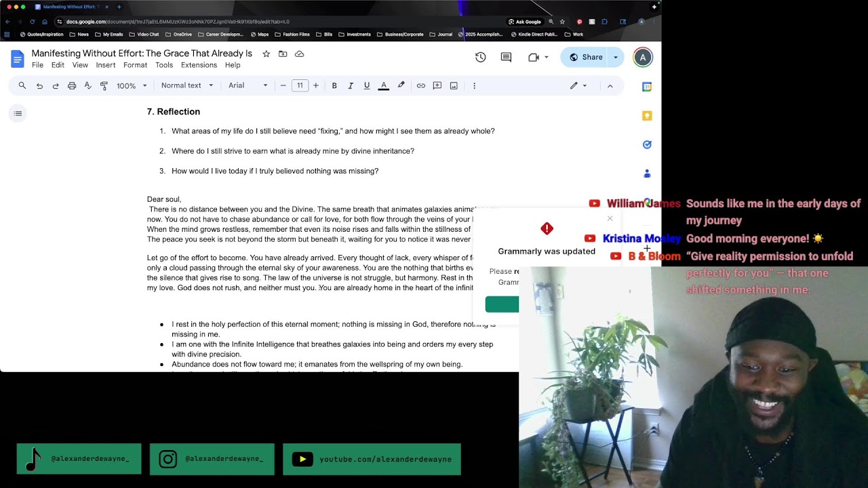Activate the paint format tool
868x488 pixels.
(104, 85)
